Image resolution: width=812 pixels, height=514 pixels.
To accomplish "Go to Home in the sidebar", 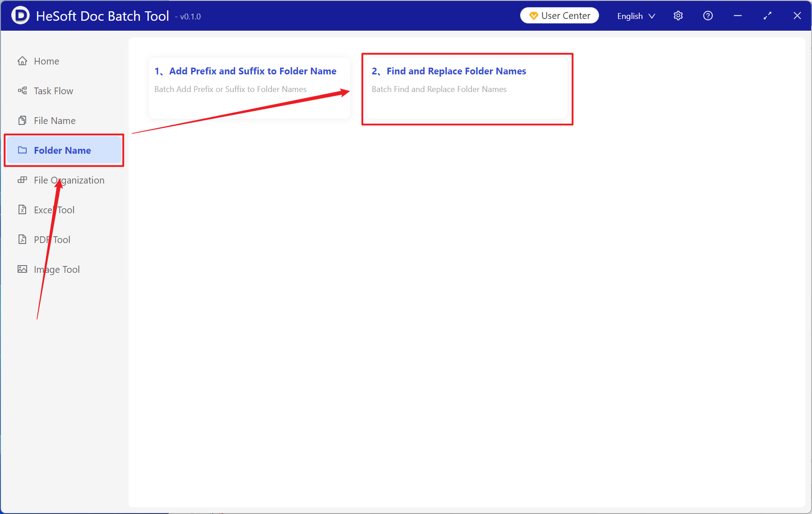I will coord(64,61).
